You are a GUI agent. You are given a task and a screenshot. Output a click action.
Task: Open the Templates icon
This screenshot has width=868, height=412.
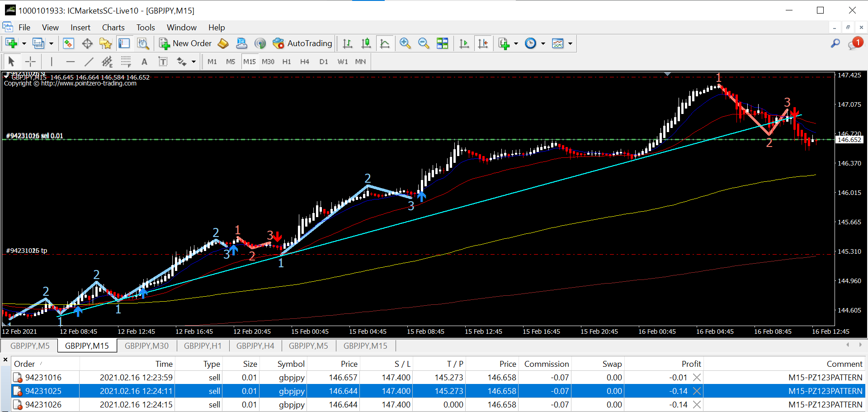558,43
